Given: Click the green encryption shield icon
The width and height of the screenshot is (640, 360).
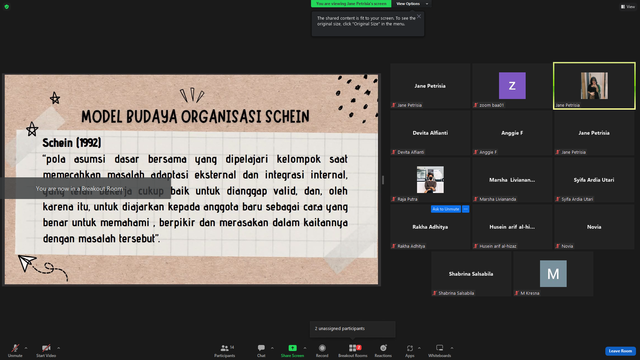Looking at the screenshot, I should [7, 7].
